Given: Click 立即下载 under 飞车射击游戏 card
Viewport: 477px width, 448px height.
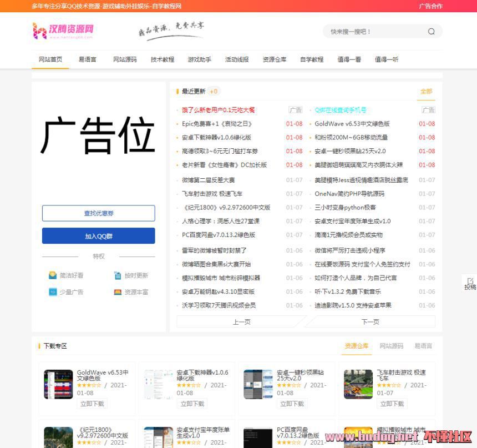Looking at the screenshot, I should [392, 404].
